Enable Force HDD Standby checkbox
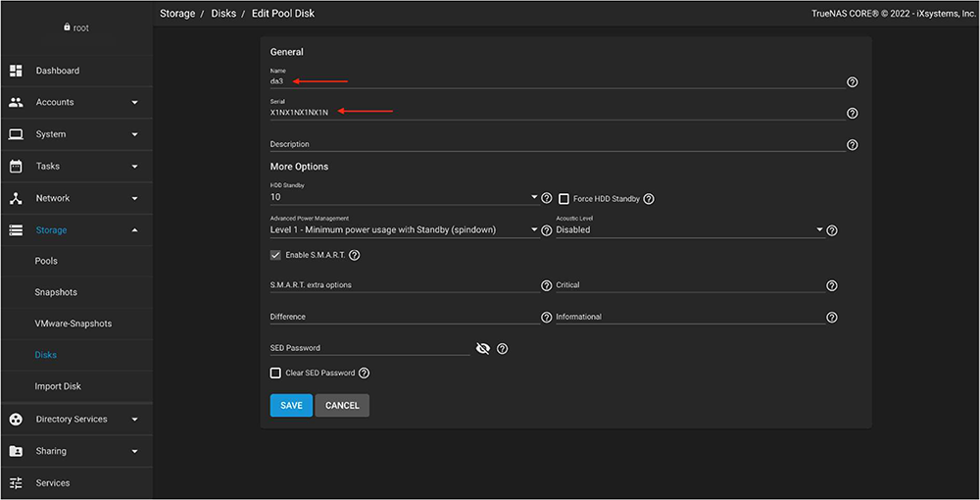The width and height of the screenshot is (980, 500). [563, 199]
